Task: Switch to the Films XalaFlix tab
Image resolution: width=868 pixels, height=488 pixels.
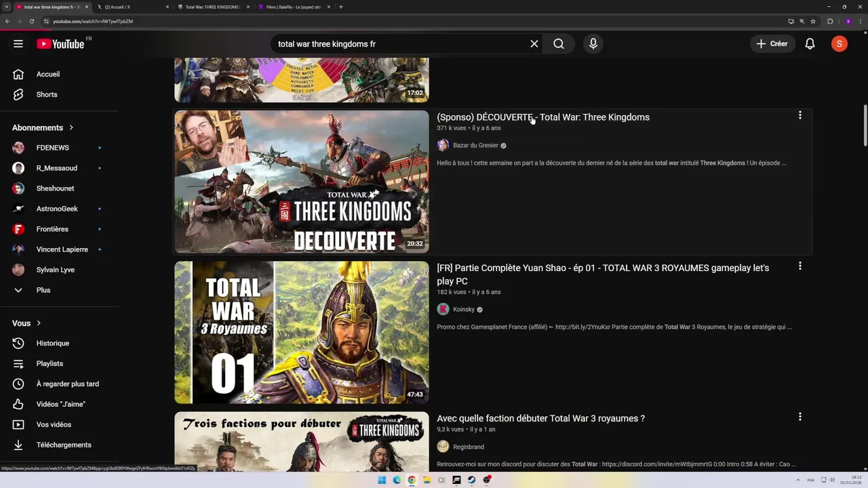Action: (294, 7)
